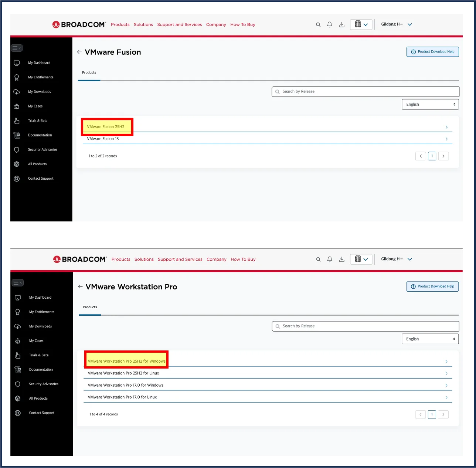Expand VMware Workstation Pro 17.0 for Linux chevron
Image resolution: width=476 pixels, height=468 pixels.
(x=446, y=397)
